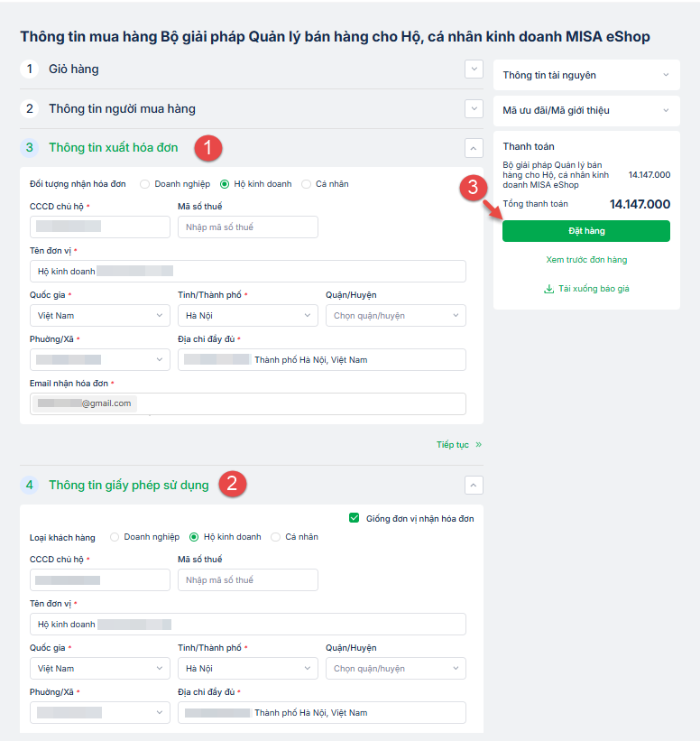The image size is (700, 741).
Task: Uncheck Giống đơn vị nhận hóa đơn
Action: pyautogui.click(x=354, y=518)
